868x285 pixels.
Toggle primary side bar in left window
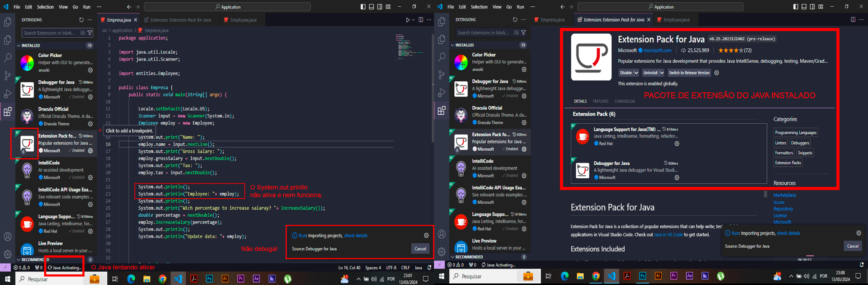(363, 7)
